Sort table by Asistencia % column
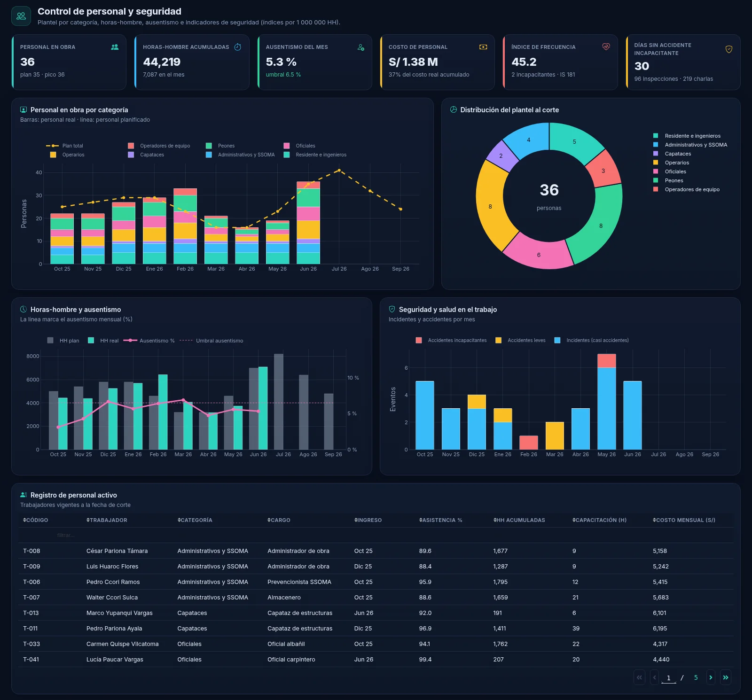 tap(441, 520)
